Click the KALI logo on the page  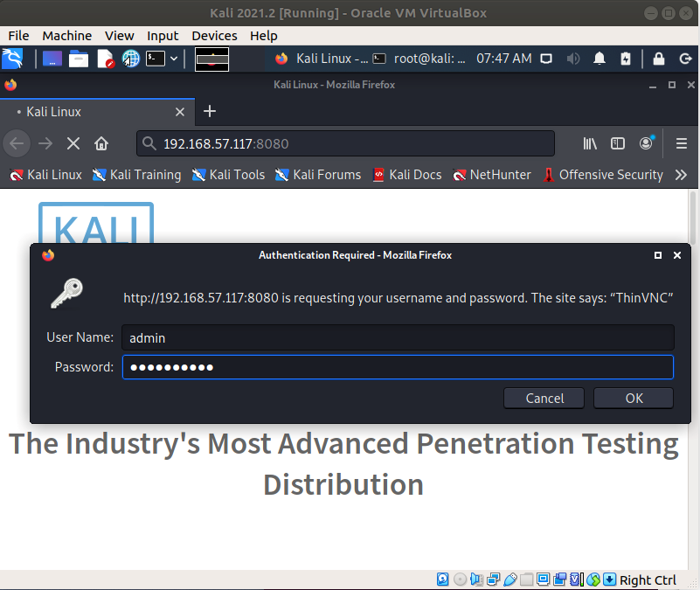pyautogui.click(x=96, y=223)
